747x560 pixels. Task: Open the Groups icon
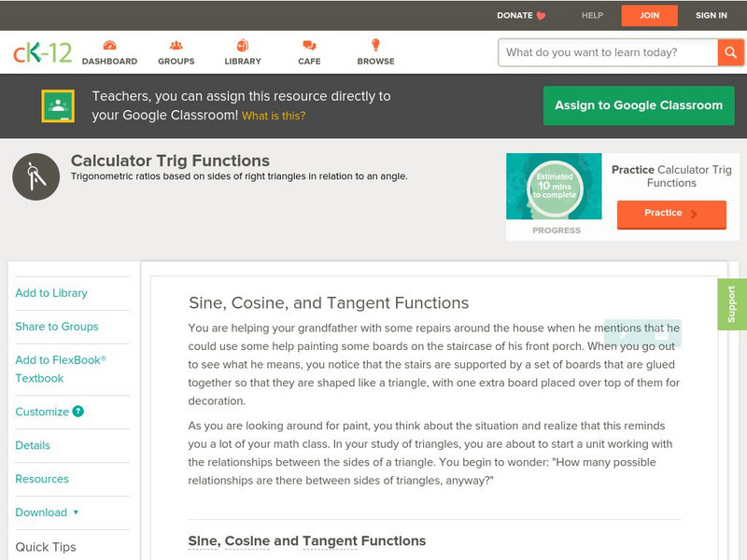point(176,46)
